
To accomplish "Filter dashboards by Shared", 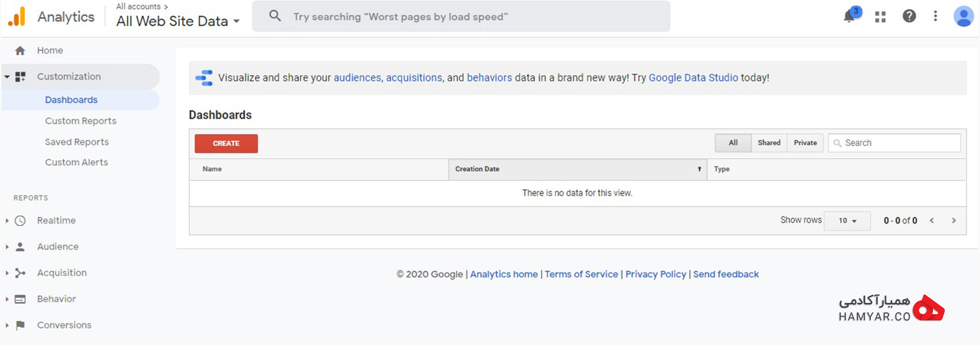I will click(769, 143).
